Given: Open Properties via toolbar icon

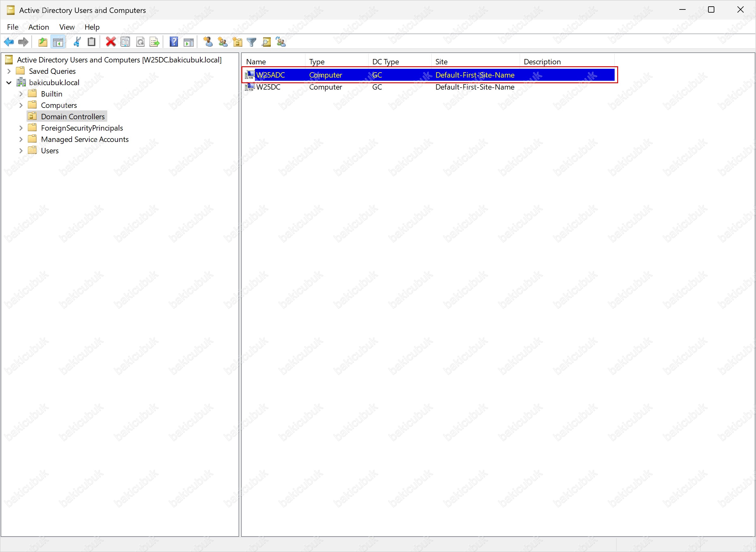Looking at the screenshot, I should 125,42.
